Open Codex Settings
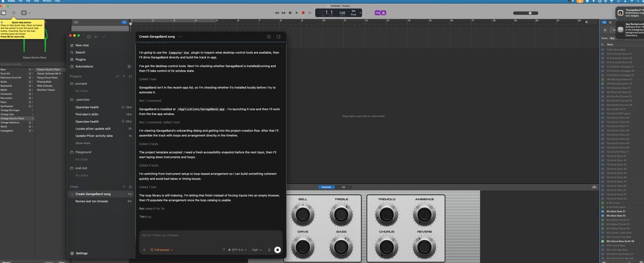644x263 pixels. (82, 253)
